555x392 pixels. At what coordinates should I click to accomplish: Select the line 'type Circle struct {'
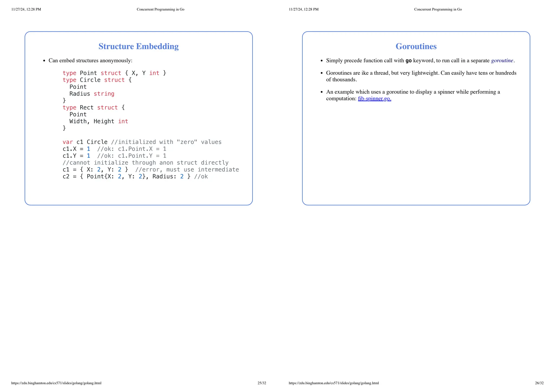coord(97,80)
